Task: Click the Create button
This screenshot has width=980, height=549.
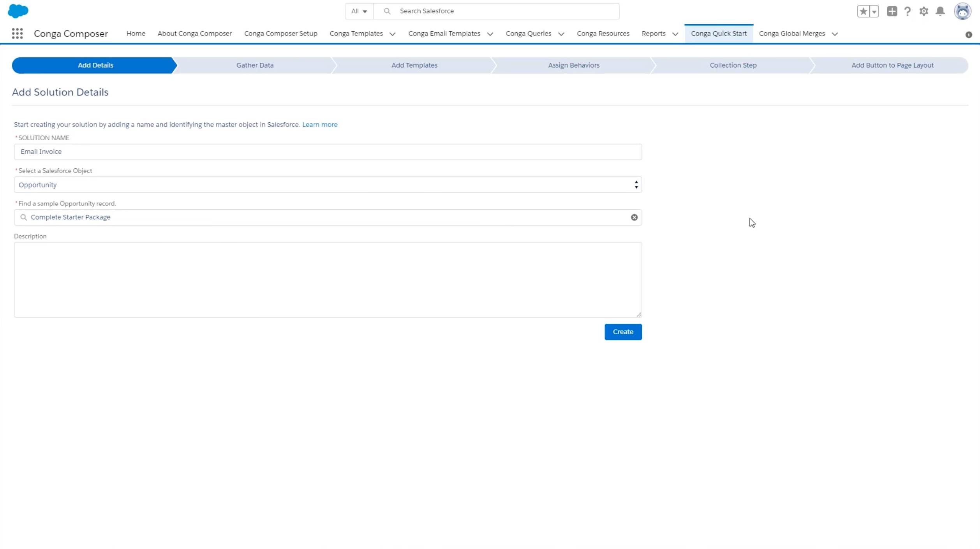Action: click(x=623, y=332)
